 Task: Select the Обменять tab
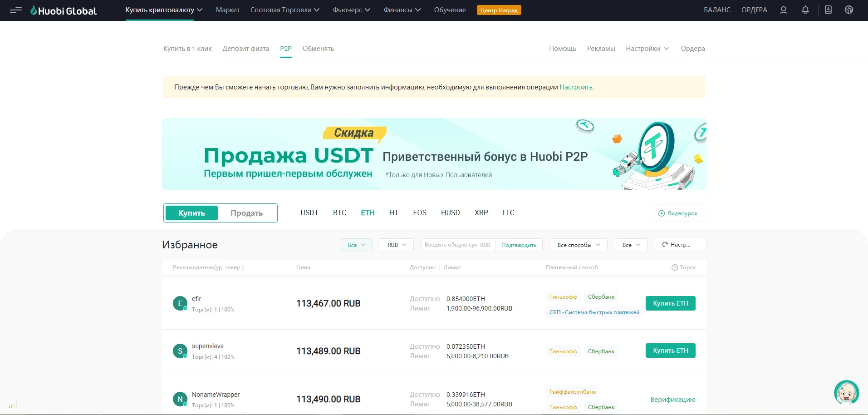[x=318, y=49]
